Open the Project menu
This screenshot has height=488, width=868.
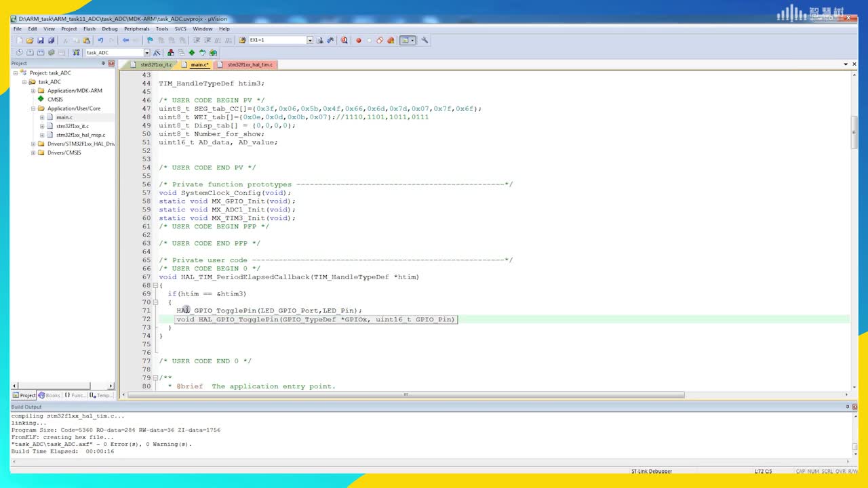click(x=69, y=28)
